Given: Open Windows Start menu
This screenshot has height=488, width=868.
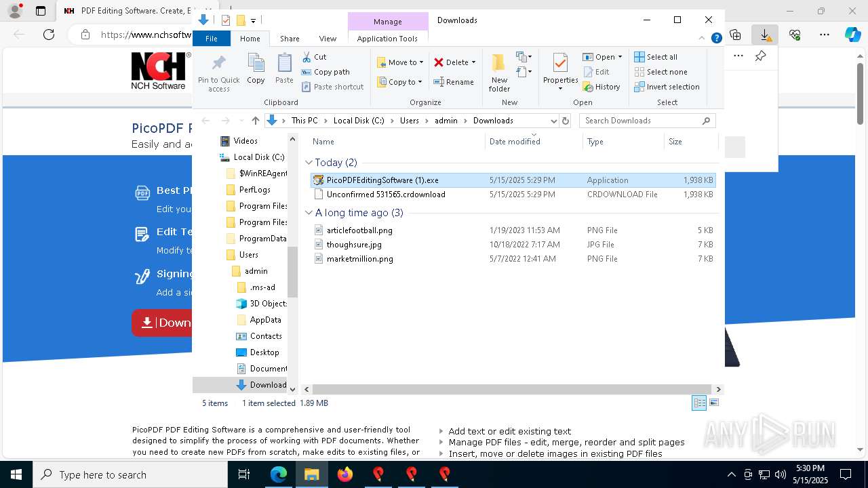Looking at the screenshot, I should click(16, 474).
